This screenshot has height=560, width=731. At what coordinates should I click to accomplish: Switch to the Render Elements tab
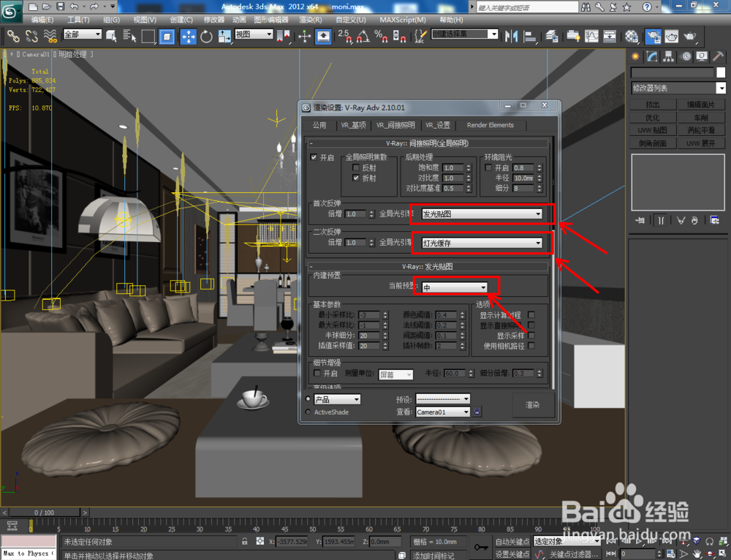(x=491, y=125)
